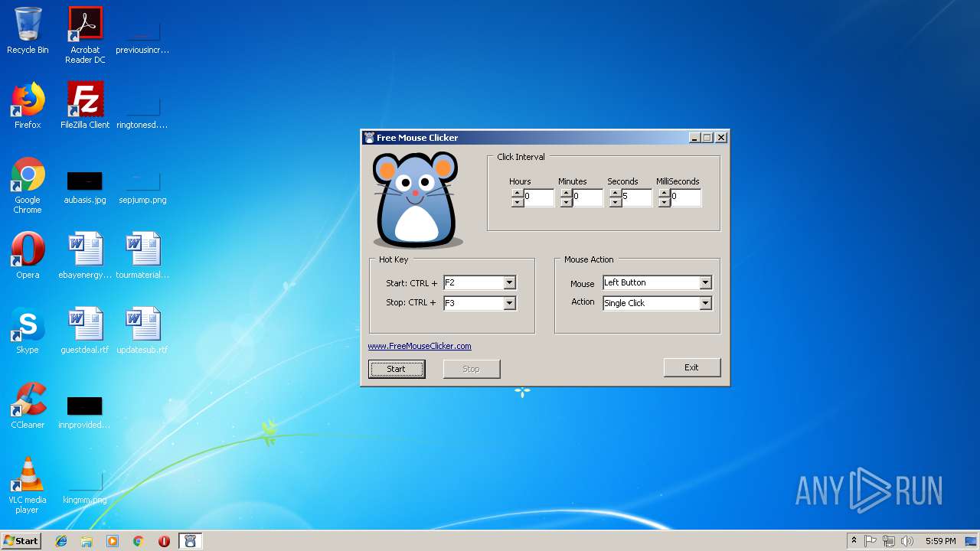Select the innprovided desktop file

pos(85,412)
